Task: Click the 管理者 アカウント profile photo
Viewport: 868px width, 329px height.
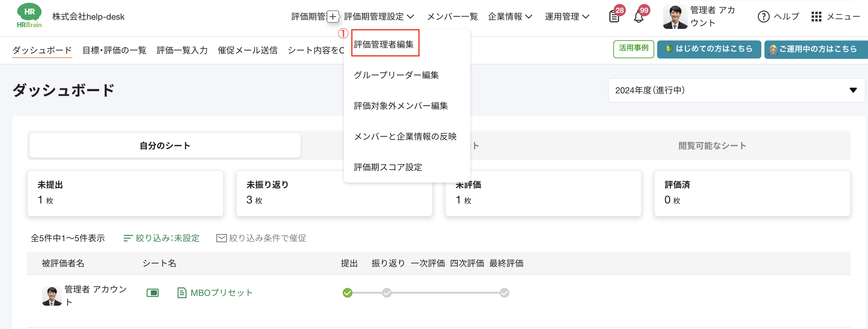Action: tap(675, 16)
